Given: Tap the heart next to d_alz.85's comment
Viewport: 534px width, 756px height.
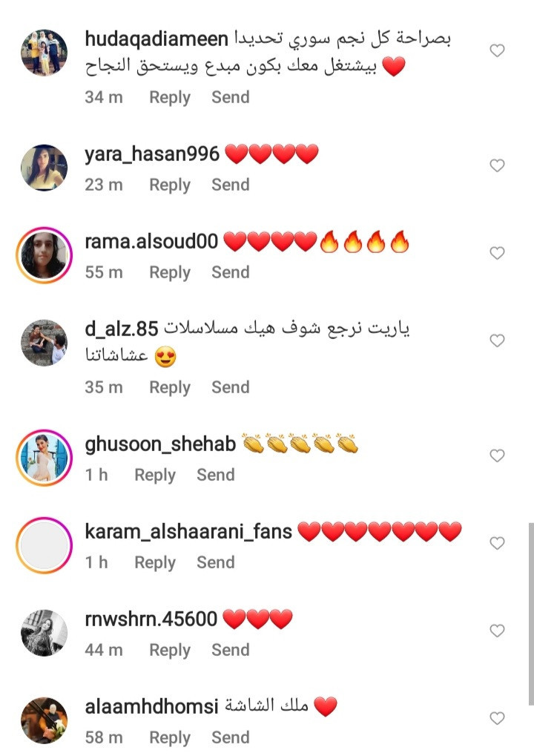Looking at the screenshot, I should pyautogui.click(x=497, y=341).
